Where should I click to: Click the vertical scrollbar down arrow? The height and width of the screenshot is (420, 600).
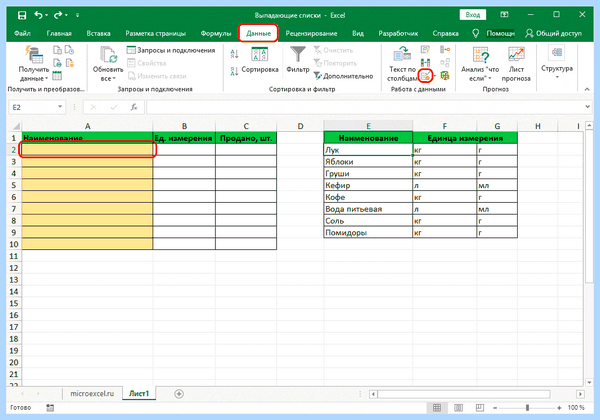click(589, 383)
